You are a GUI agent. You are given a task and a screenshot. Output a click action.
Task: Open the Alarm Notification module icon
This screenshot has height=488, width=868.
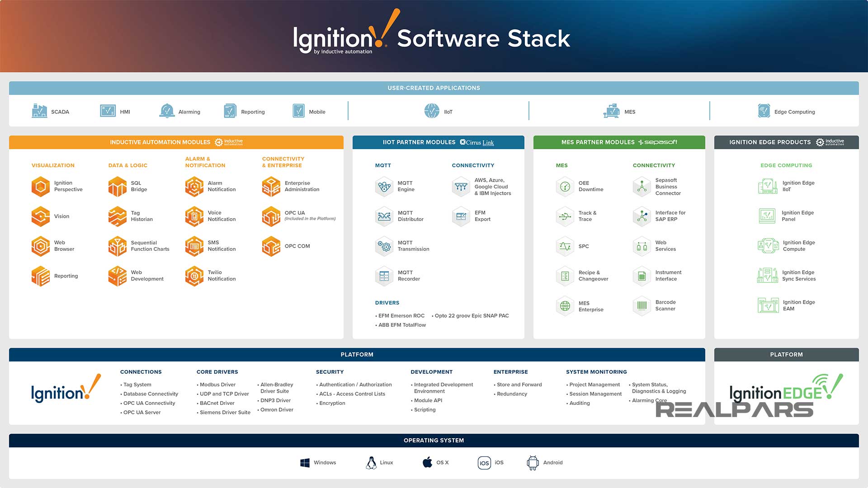(x=194, y=187)
